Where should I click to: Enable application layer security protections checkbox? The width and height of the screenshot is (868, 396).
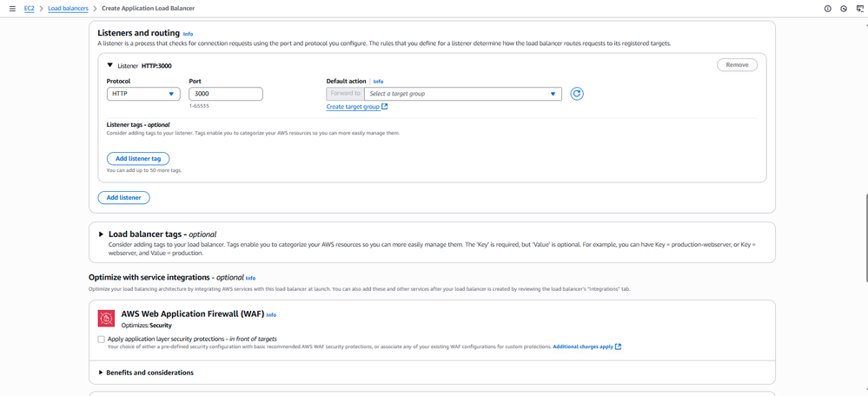tap(102, 339)
